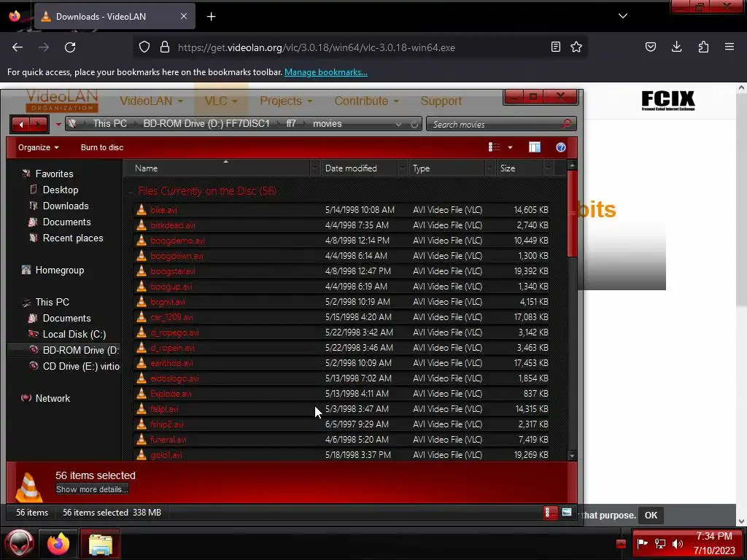Toggle Firefox reader view icon
747x560 pixels.
coord(555,47)
